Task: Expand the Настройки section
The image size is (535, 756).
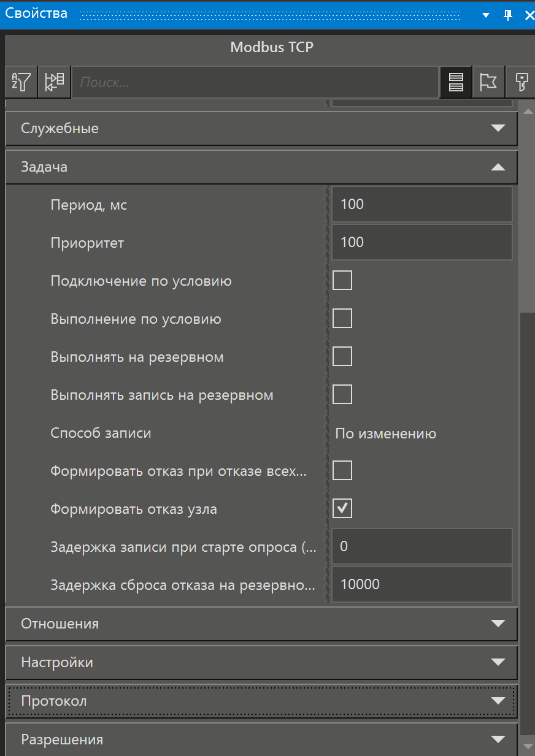Action: (498, 662)
